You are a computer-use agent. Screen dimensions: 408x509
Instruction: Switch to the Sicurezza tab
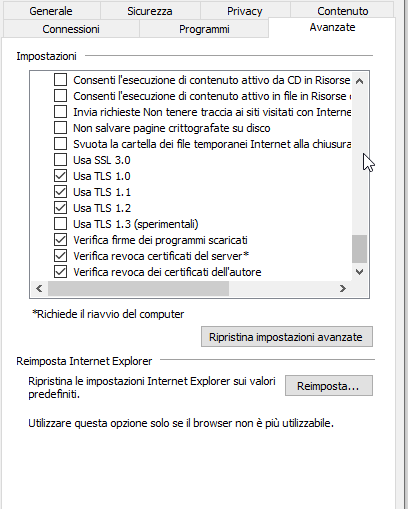tap(150, 11)
